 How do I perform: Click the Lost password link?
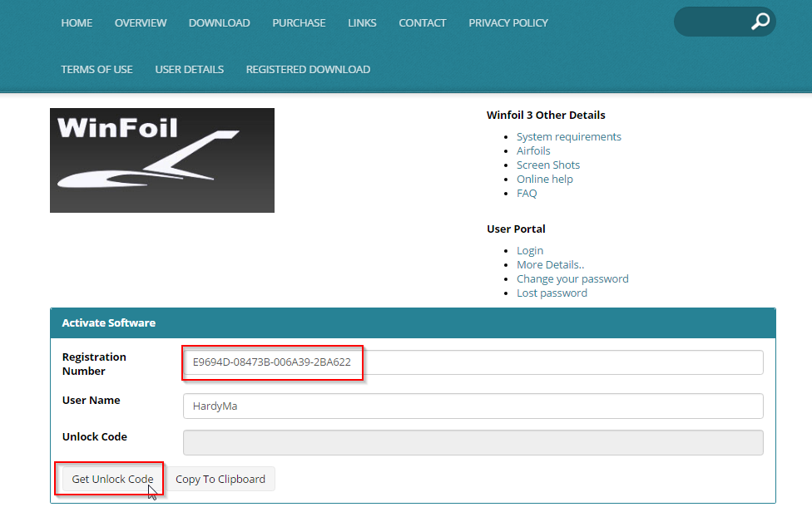coord(552,293)
